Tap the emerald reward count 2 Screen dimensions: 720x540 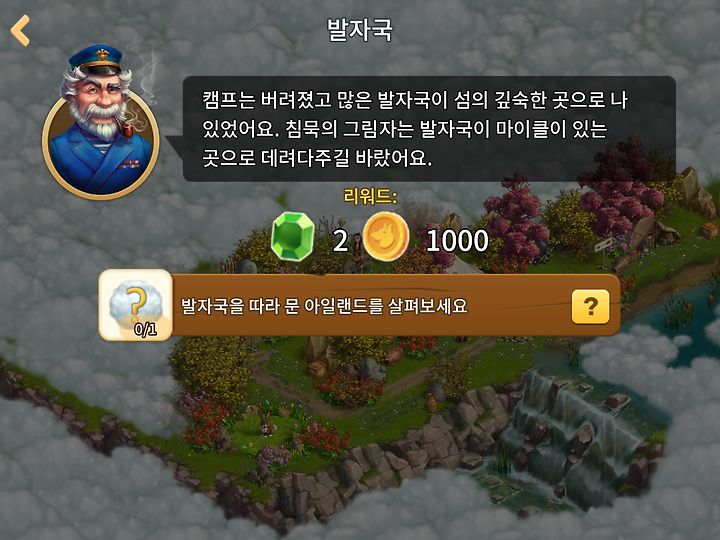pyautogui.click(x=340, y=240)
